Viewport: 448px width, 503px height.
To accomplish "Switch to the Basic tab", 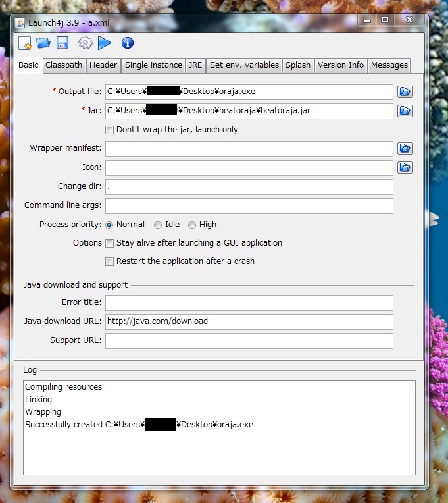I will point(28,65).
